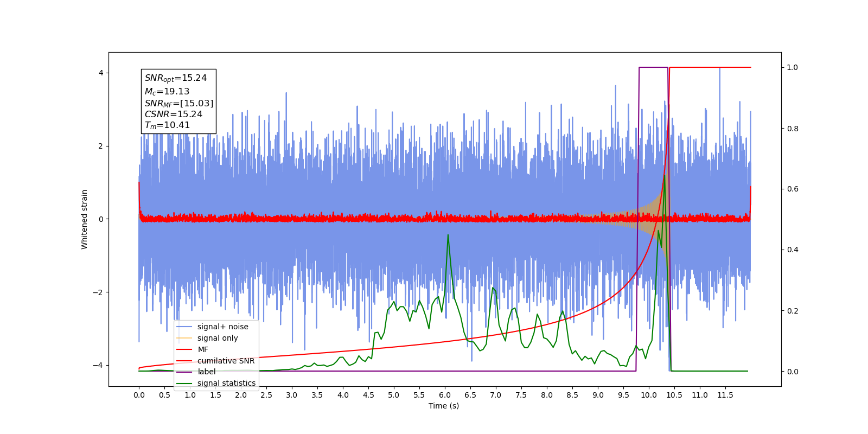
Task: Click the right y-axis tick label 0.6
Action: (793, 189)
